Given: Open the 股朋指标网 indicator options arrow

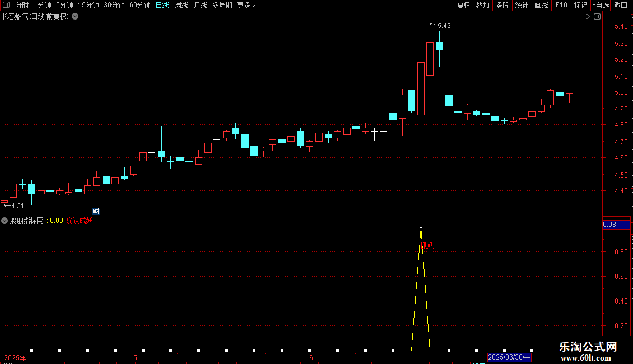Looking at the screenshot, I should click(x=4, y=221).
